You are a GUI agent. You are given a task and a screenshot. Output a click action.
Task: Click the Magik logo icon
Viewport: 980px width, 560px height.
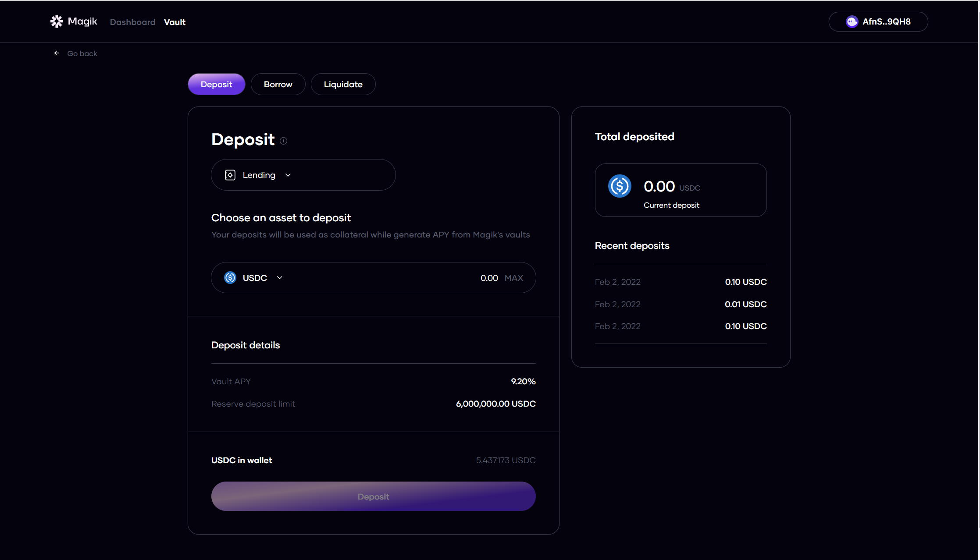pos(57,21)
